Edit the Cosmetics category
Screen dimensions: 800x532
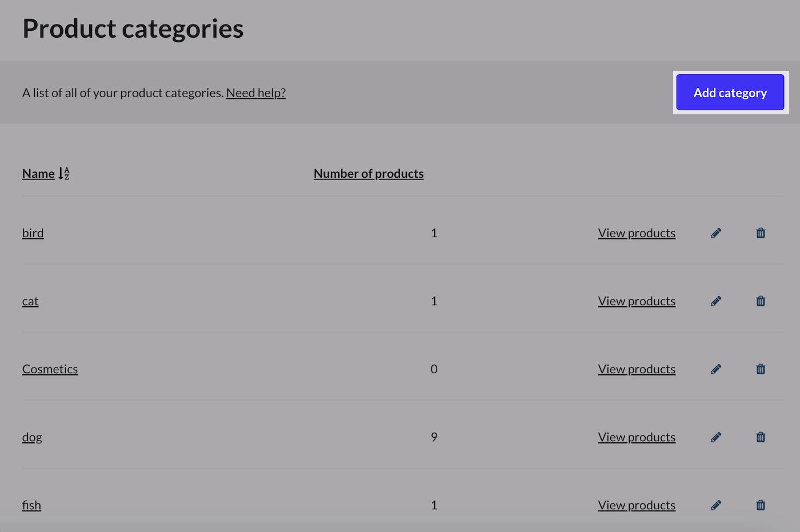coord(716,369)
